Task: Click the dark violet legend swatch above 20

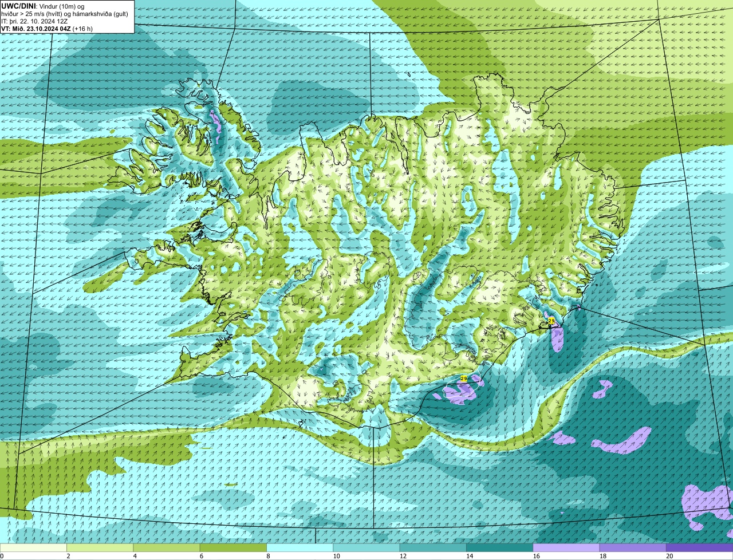Action: 700,547
